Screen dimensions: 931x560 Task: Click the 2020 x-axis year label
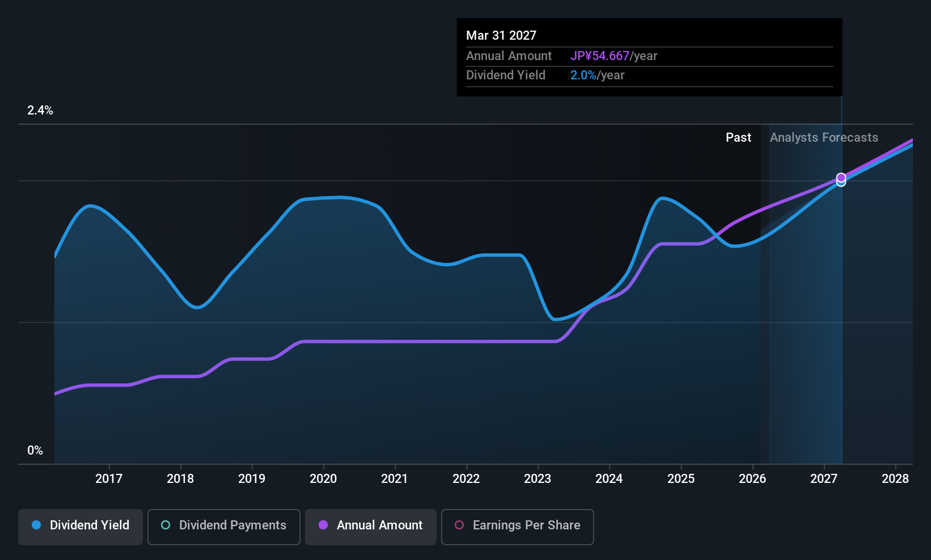click(x=323, y=479)
